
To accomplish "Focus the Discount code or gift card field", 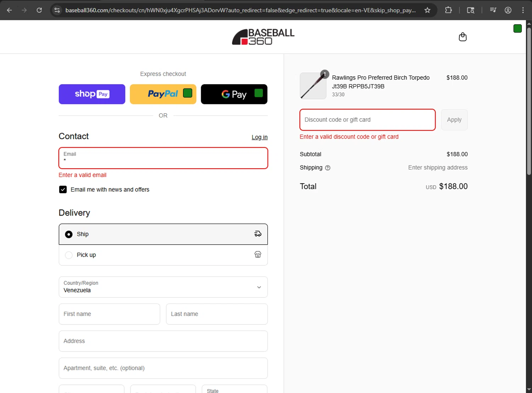I will (x=367, y=120).
